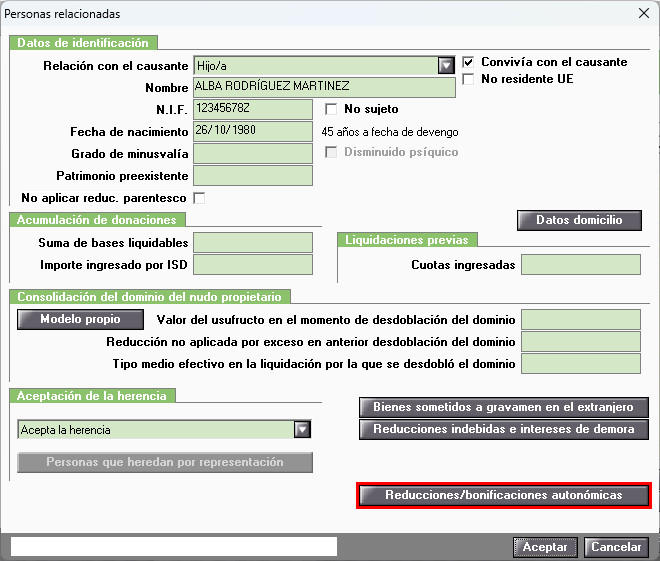
Task: Close the Personas relacionadas dialog
Action: click(644, 13)
